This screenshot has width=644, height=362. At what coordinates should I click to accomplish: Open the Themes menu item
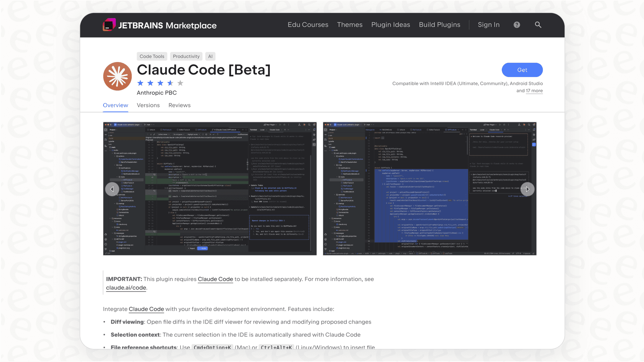[349, 25]
